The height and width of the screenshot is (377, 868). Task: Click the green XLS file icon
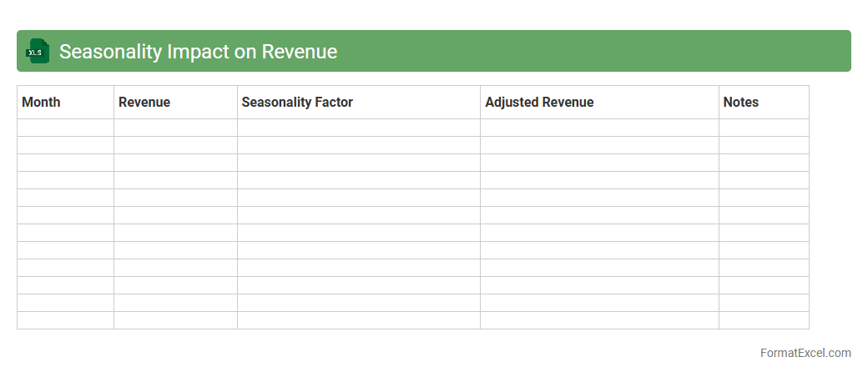click(x=38, y=51)
